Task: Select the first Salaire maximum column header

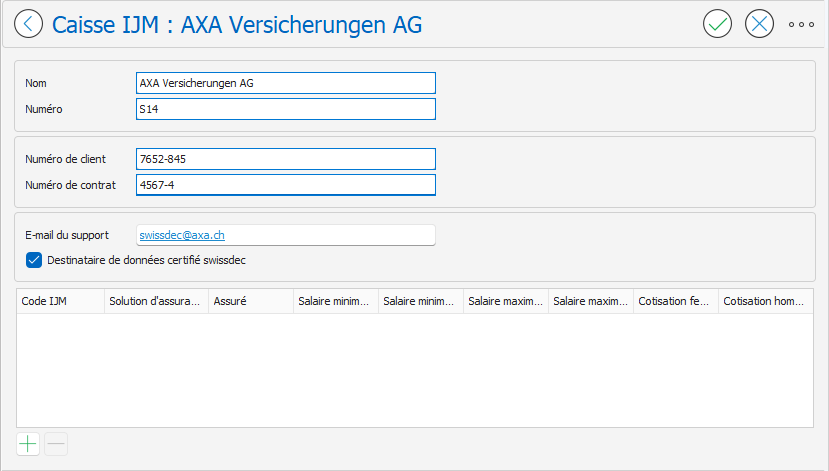Action: pos(505,300)
